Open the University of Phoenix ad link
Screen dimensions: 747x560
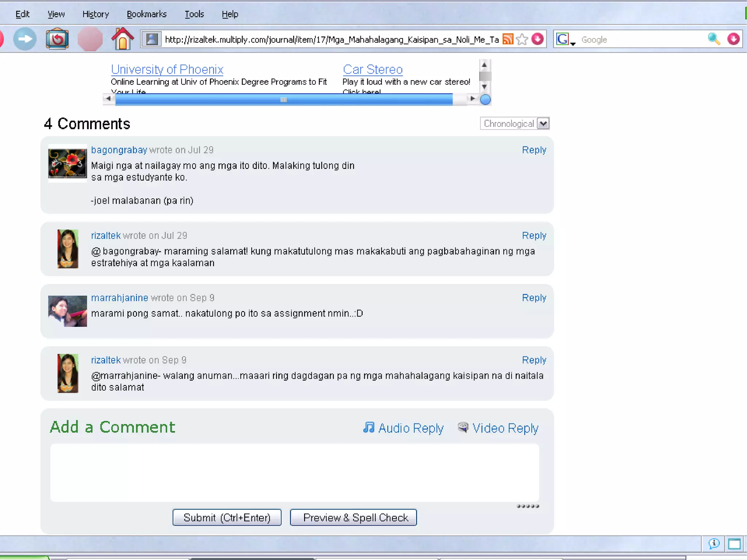tap(167, 69)
